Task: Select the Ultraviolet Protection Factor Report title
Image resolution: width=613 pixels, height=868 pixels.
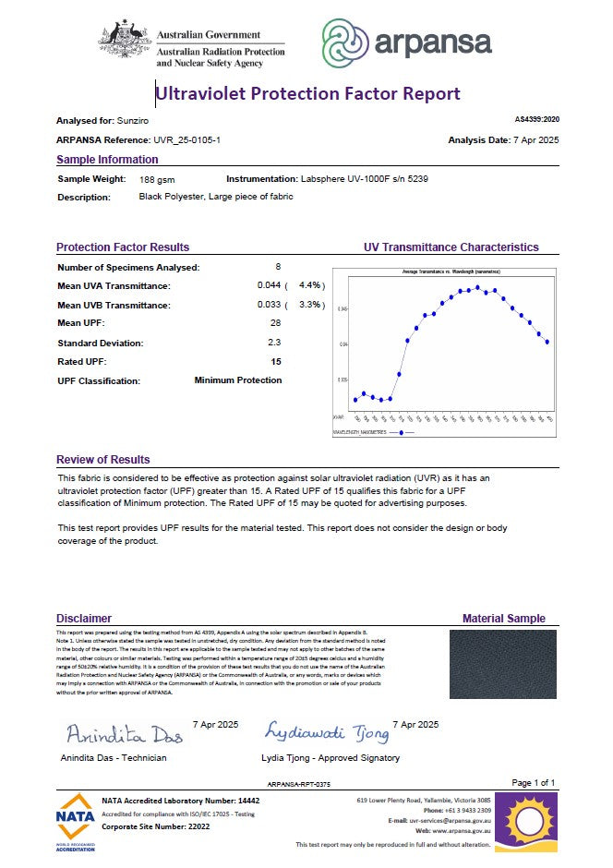Action: tap(307, 93)
